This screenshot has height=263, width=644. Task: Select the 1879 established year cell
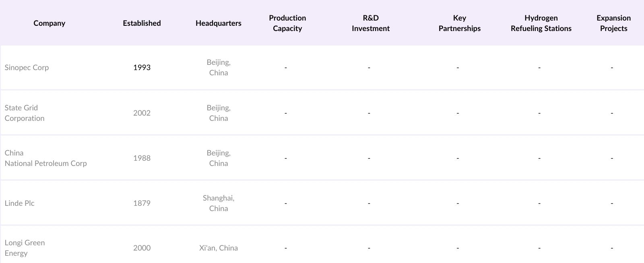pyautogui.click(x=142, y=203)
